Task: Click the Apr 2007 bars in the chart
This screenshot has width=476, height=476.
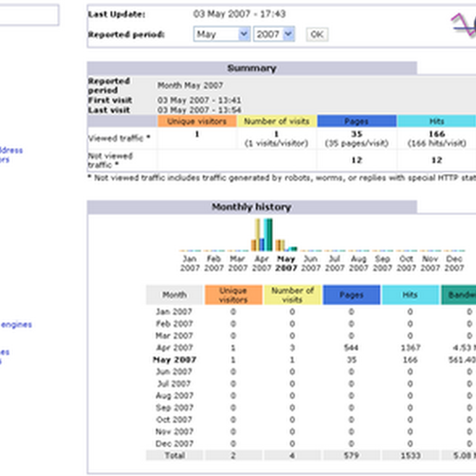Action: 262,235
